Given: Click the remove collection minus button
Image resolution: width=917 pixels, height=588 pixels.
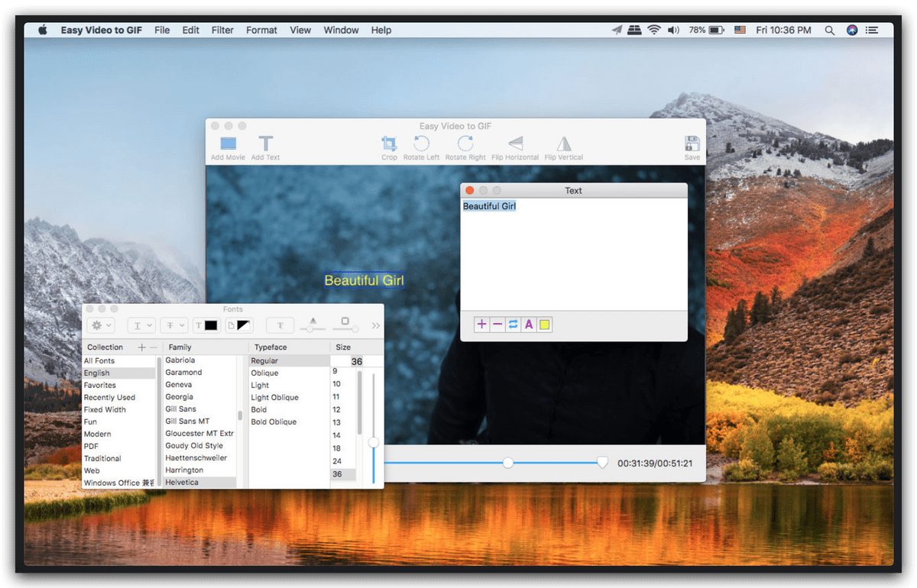Looking at the screenshot, I should [x=153, y=347].
